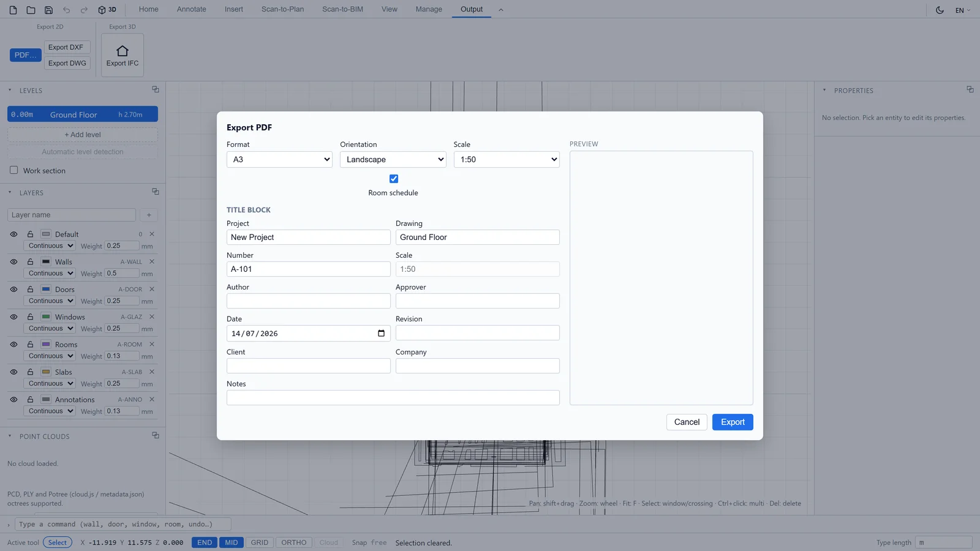980x551 pixels.
Task: Collapse the ribbon with the chevron icon
Action: point(500,10)
